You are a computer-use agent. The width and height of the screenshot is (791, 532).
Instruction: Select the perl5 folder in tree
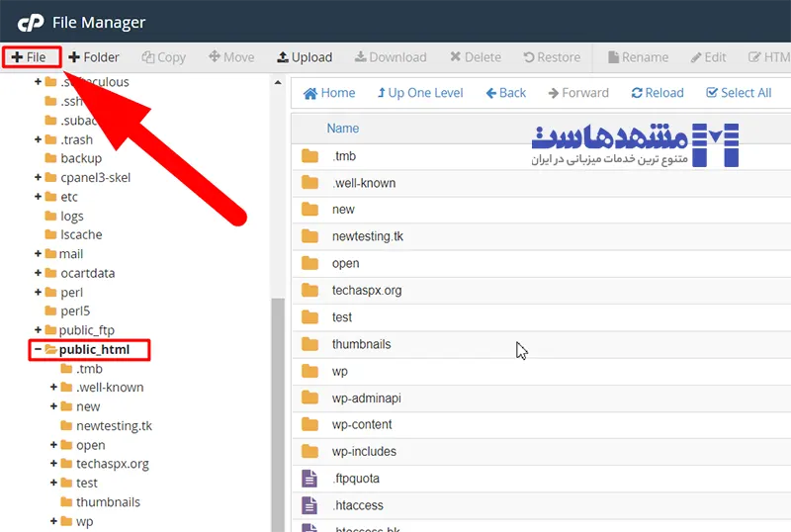click(x=75, y=310)
